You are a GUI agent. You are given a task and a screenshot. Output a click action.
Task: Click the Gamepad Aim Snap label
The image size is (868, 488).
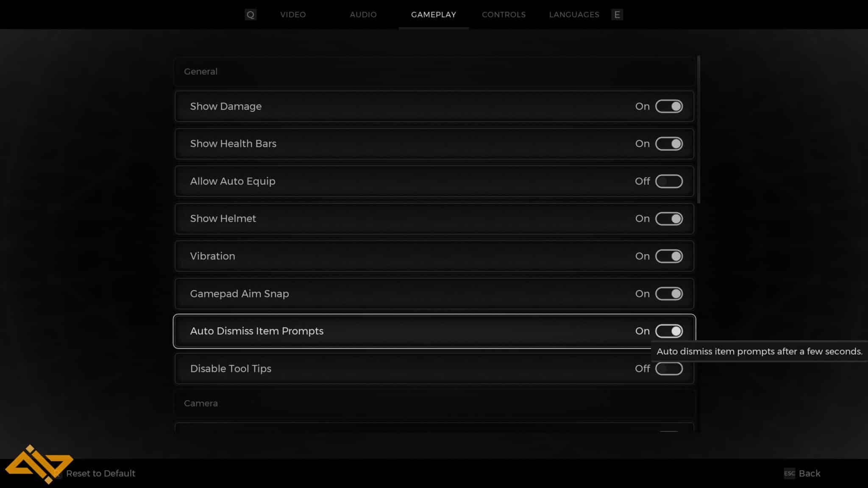(x=239, y=294)
